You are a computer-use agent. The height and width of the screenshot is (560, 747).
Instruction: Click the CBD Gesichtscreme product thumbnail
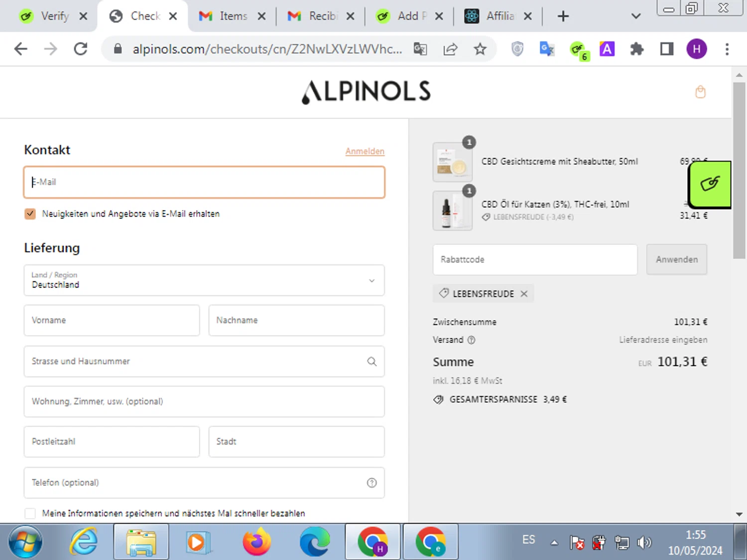coord(452,162)
